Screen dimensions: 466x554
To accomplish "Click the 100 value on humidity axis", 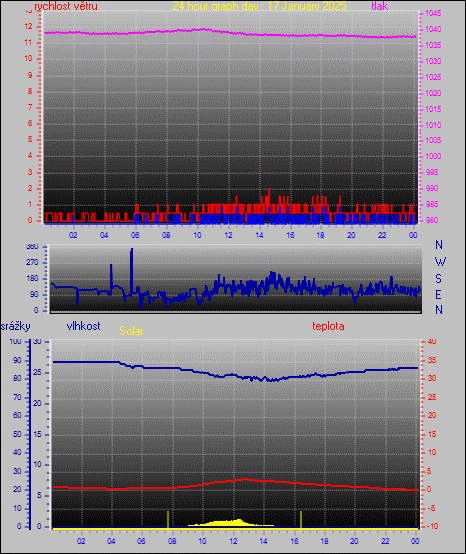I will (16, 341).
